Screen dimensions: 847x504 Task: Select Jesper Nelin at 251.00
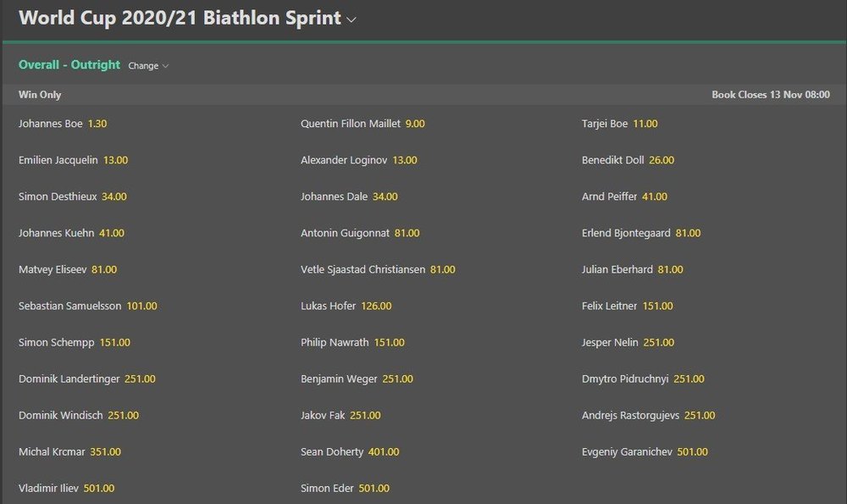point(628,342)
